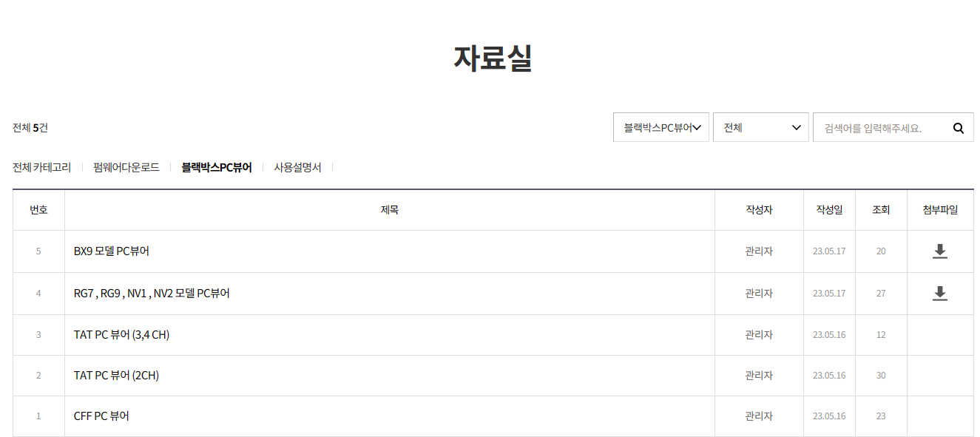Screen dimensions: 980x437
Task: Switch to 사용설명서 tab
Action: pos(297,167)
